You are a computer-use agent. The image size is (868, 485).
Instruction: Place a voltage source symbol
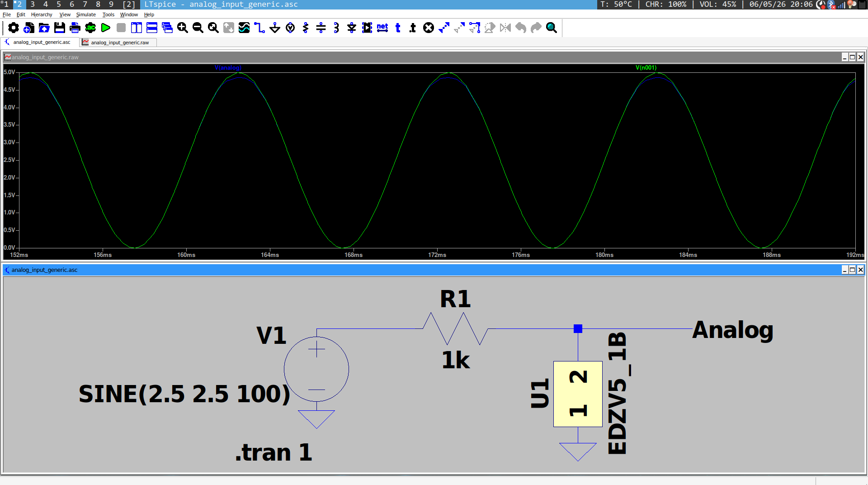(290, 28)
